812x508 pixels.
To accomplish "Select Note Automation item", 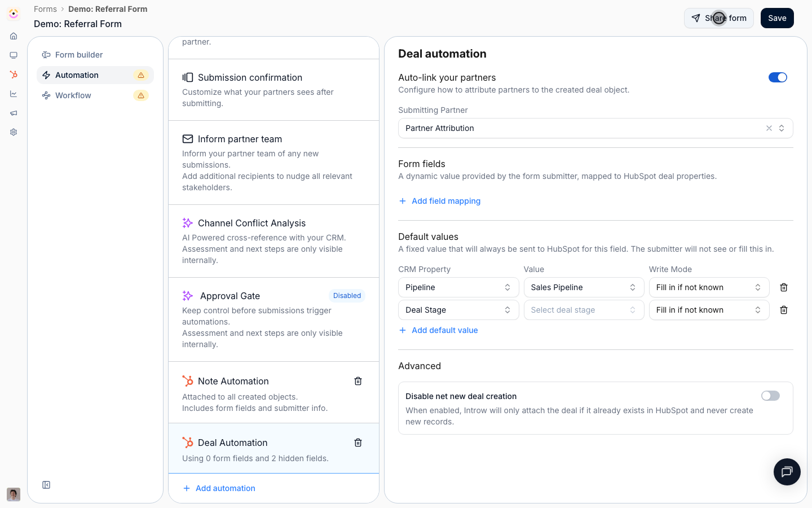I will pos(273,392).
